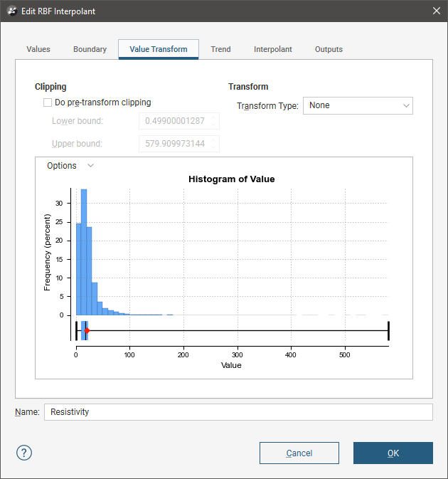Click the Lower bound value field
This screenshot has width=448, height=479.
174,121
